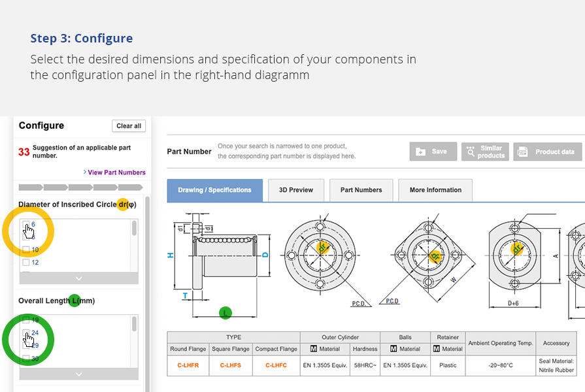Click the yellow dr marker on round flange drawing
The width and height of the screenshot is (585, 392).
pos(322,248)
